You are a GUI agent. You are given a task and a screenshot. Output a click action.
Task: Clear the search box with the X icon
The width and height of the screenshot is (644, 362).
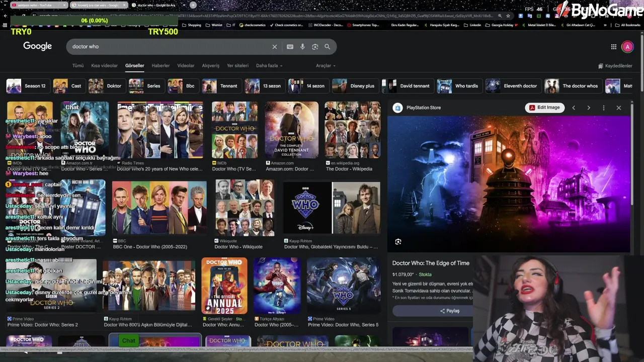coord(275,47)
